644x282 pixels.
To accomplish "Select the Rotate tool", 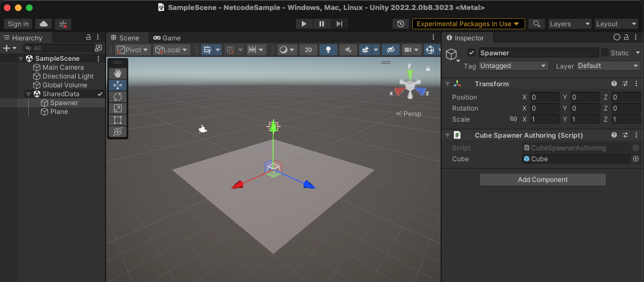I will [x=117, y=97].
